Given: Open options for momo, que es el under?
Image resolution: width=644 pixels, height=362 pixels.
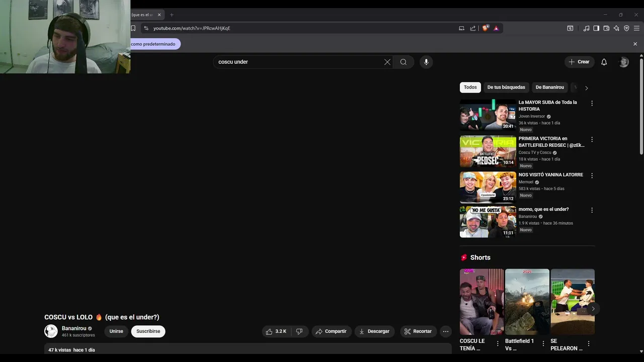Looking at the screenshot, I should (592, 210).
